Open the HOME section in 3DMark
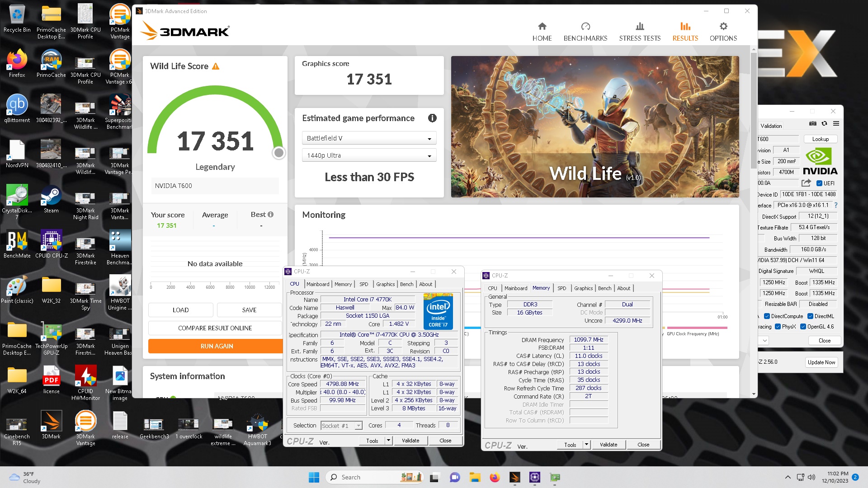This screenshot has height=488, width=868. 542,32
